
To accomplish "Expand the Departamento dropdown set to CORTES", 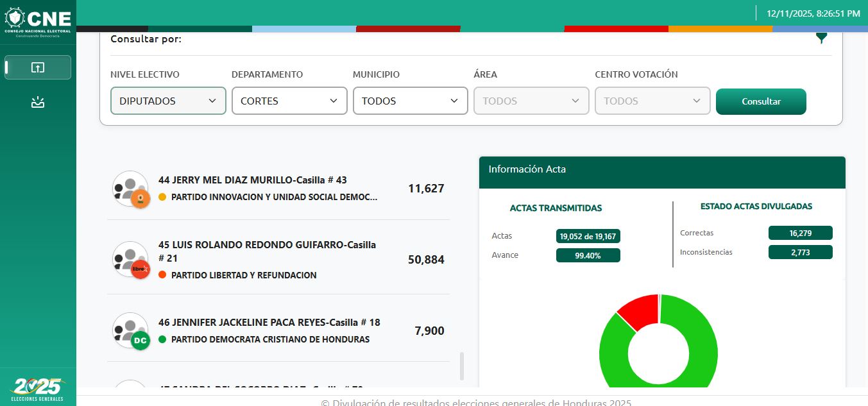I will 289,101.
